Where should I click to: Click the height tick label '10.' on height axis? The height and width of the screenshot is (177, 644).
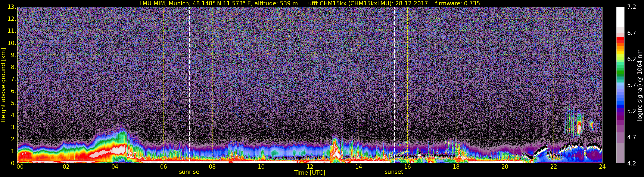pyautogui.click(x=12, y=43)
